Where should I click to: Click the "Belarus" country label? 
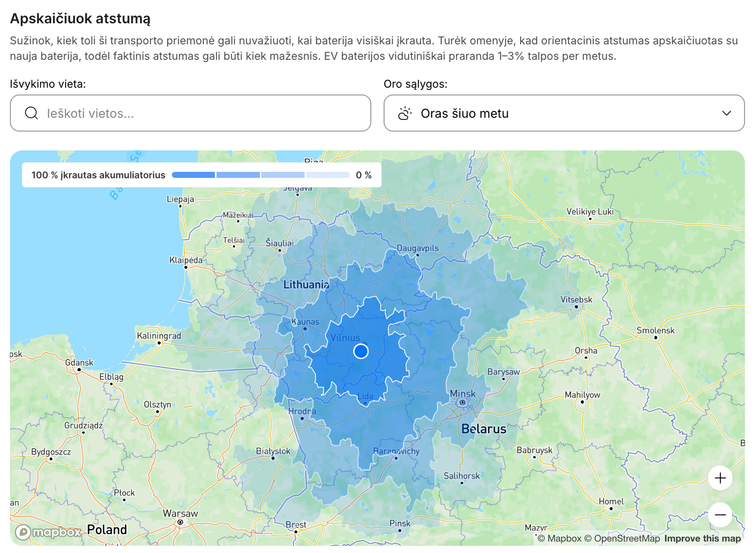[484, 429]
